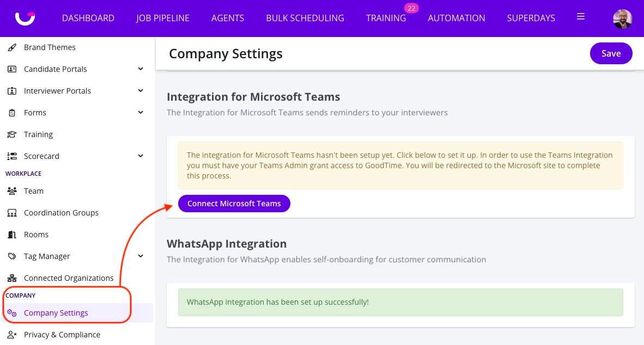The height and width of the screenshot is (345, 644).
Task: Click the WhatsApp success message banner
Action: point(400,303)
